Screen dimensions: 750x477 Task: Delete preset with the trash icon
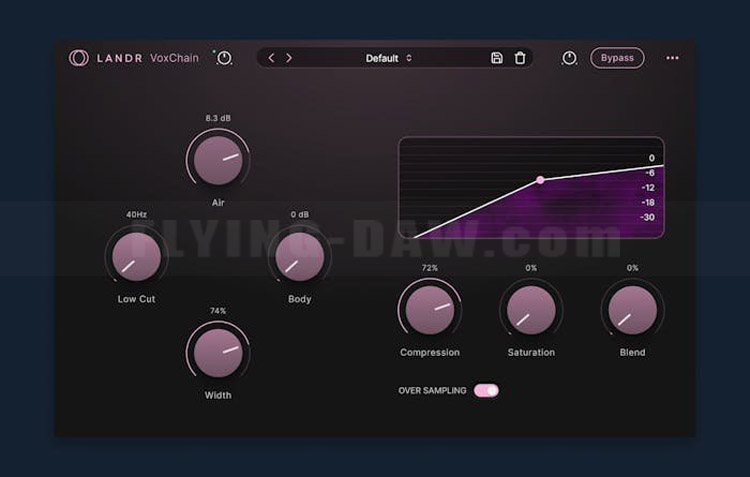[x=520, y=58]
